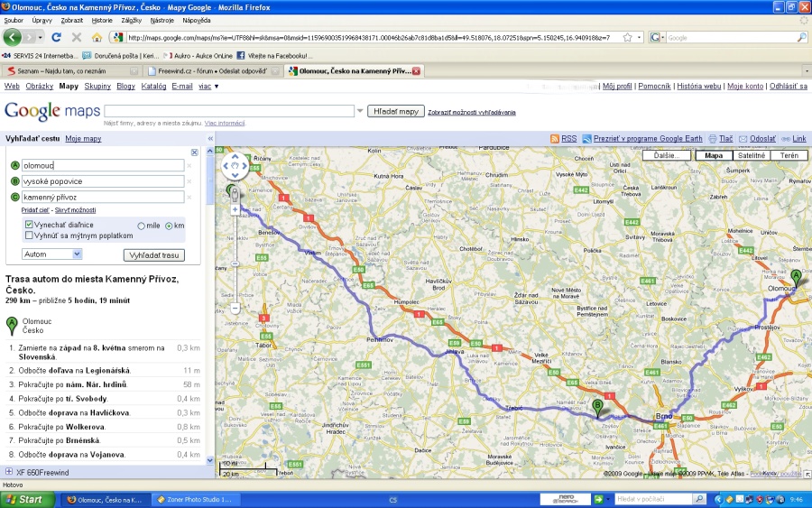Bookmark page with the star icon
The image size is (812, 508).
click(x=628, y=37)
